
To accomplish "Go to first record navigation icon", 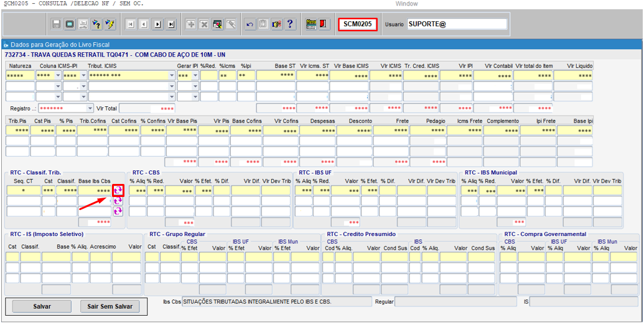I will 131,24.
